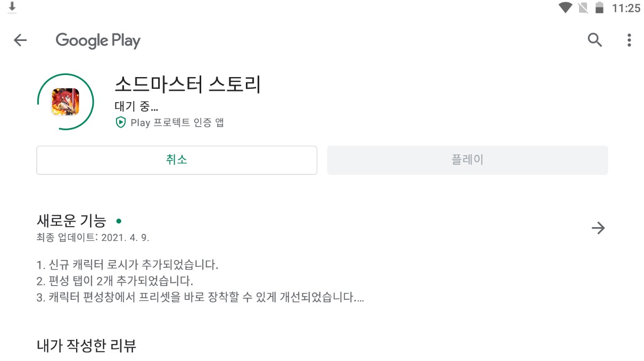Tap the Wi-Fi status icon
644x361 pixels.
pyautogui.click(x=565, y=8)
